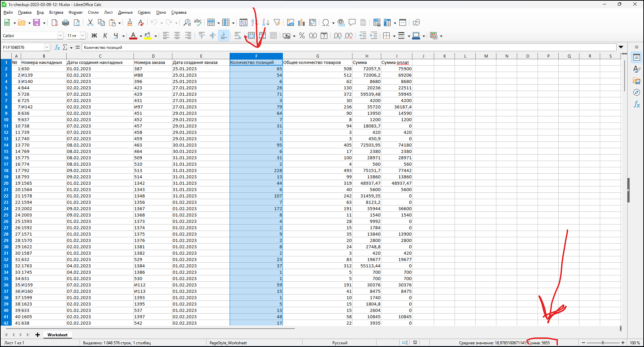This screenshot has height=347, width=644.
Task: Toggle Underline (Ч) formatting
Action: (116, 36)
